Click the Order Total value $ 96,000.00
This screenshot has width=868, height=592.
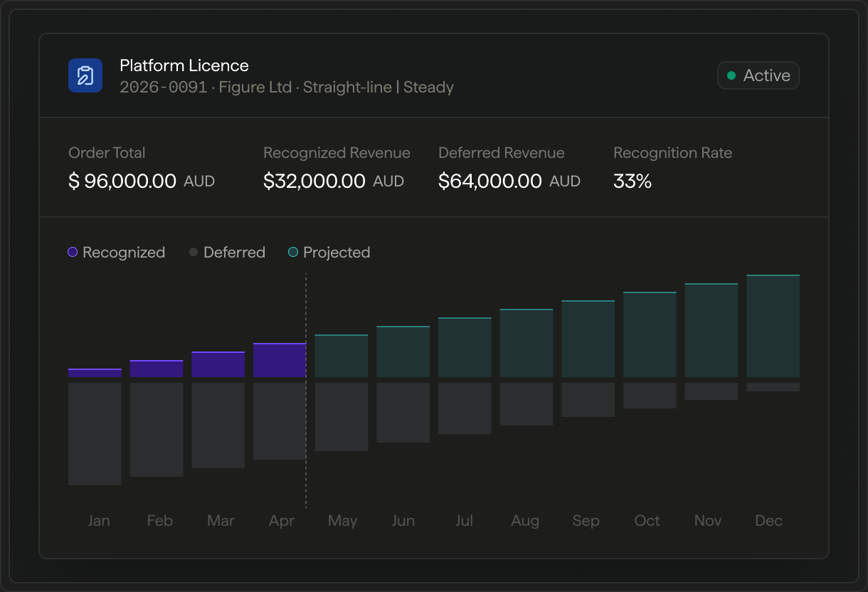pyautogui.click(x=122, y=181)
